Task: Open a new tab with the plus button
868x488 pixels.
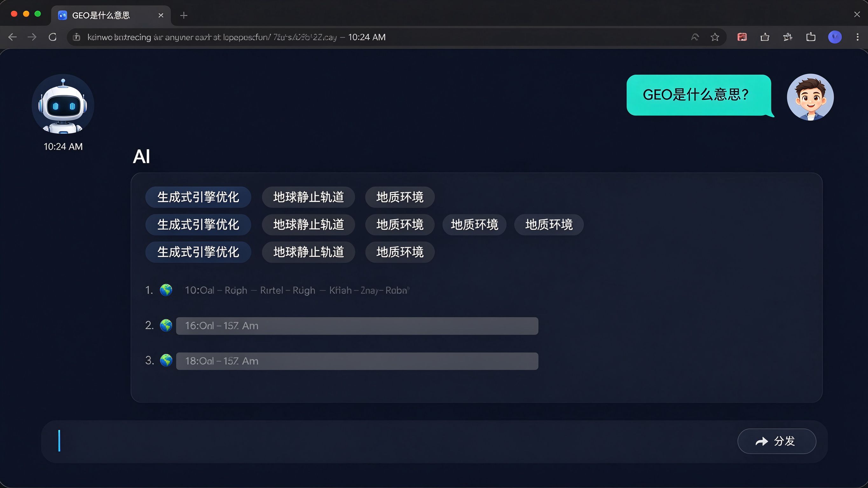Action: [x=184, y=16]
